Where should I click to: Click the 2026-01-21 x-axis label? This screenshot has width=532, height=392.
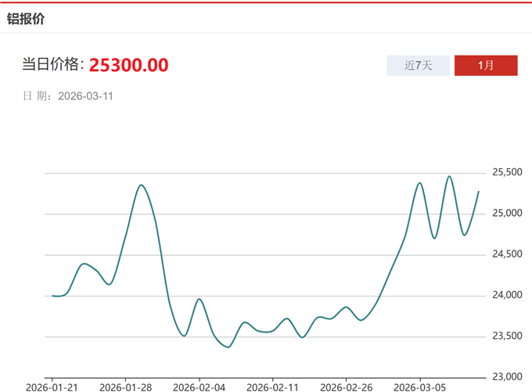tap(52, 387)
